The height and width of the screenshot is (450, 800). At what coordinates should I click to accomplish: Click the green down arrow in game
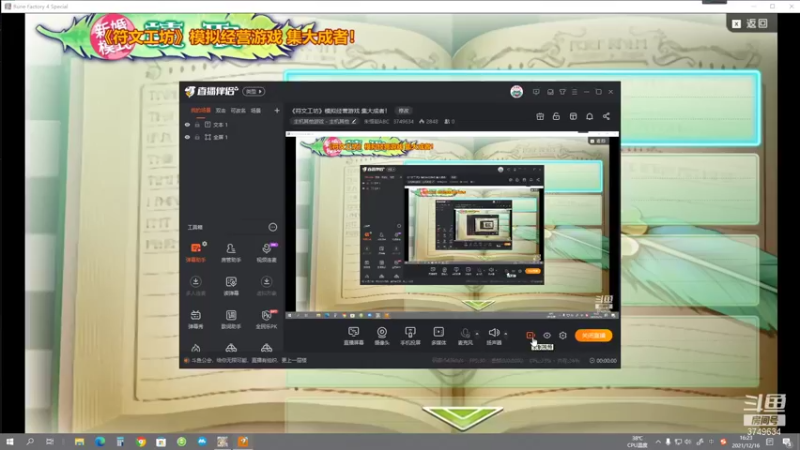462,417
